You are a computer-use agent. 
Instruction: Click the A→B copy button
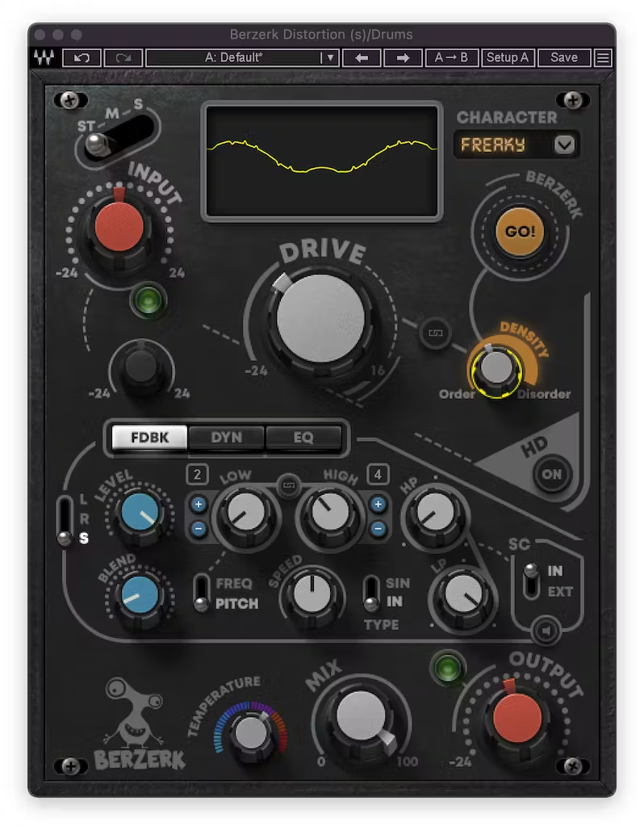[451, 57]
